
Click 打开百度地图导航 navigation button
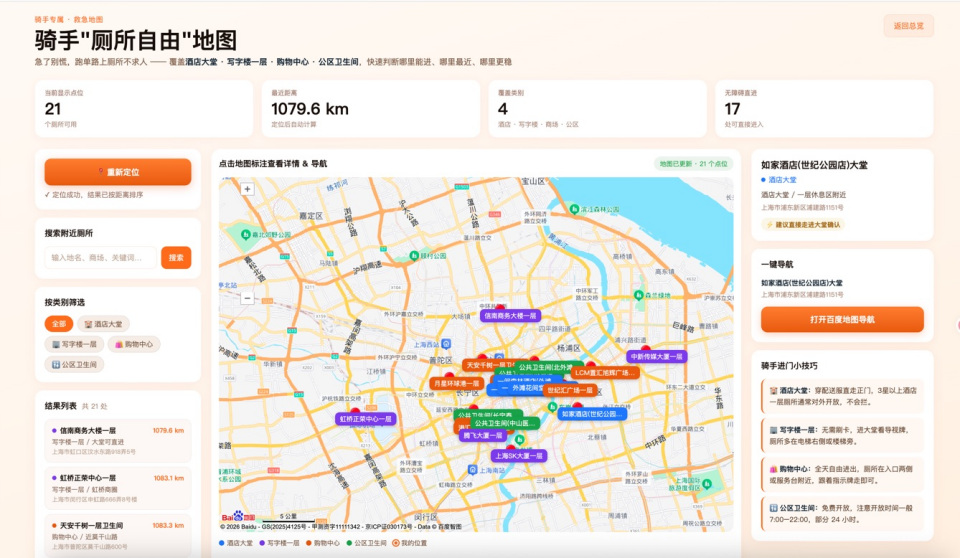(x=842, y=319)
